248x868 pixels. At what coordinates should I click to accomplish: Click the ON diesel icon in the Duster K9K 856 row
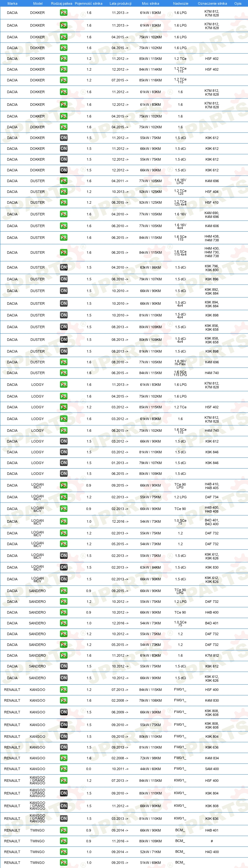tap(63, 327)
